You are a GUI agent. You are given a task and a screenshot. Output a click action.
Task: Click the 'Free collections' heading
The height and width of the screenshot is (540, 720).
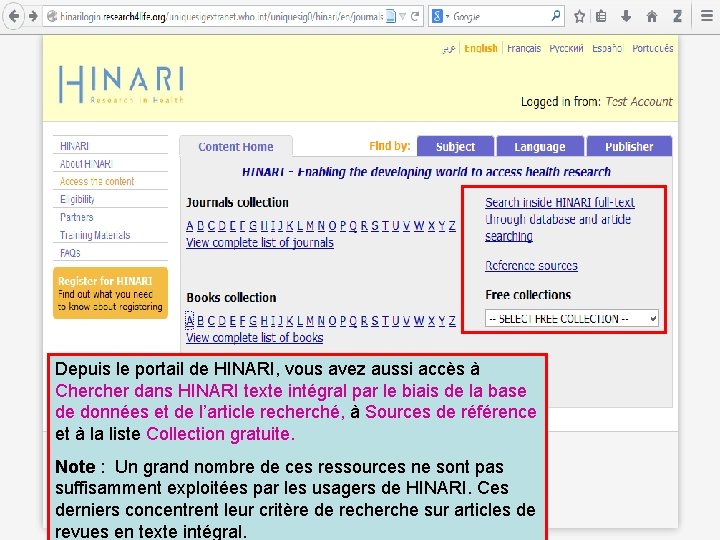pos(528,294)
